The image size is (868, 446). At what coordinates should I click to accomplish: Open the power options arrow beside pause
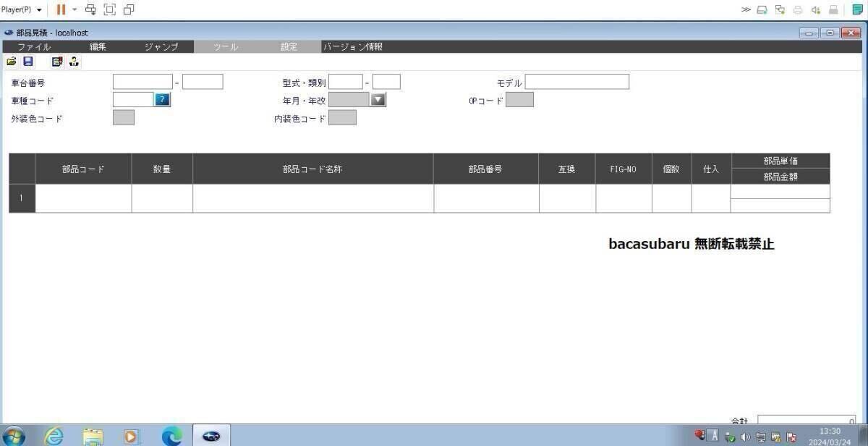pyautogui.click(x=74, y=9)
